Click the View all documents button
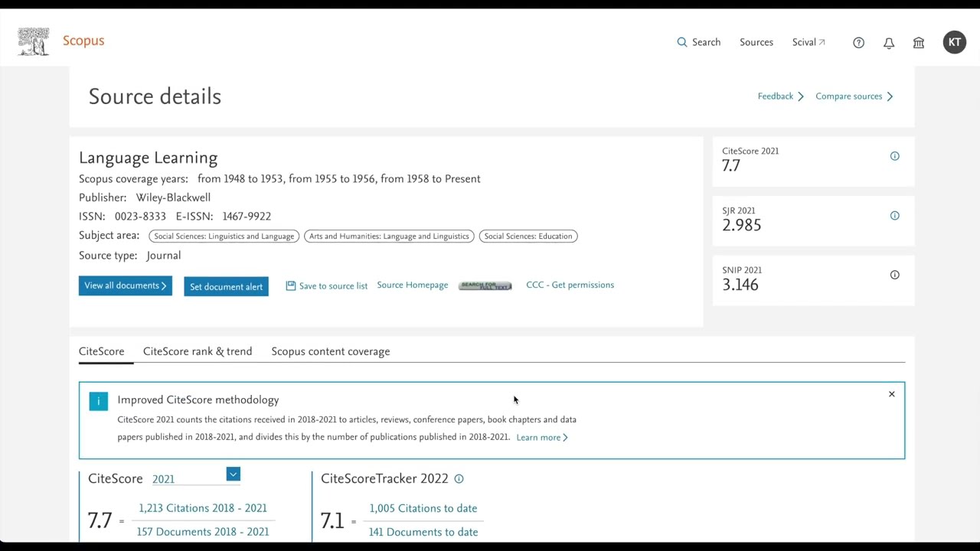 click(x=126, y=285)
